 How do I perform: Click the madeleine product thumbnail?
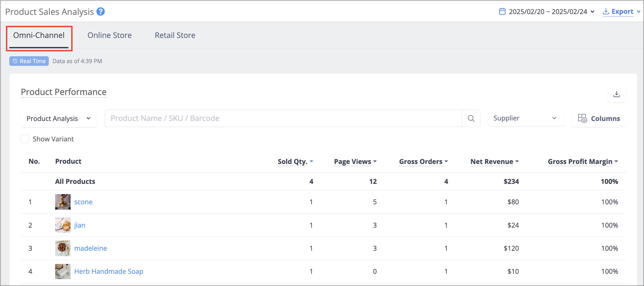(63, 248)
